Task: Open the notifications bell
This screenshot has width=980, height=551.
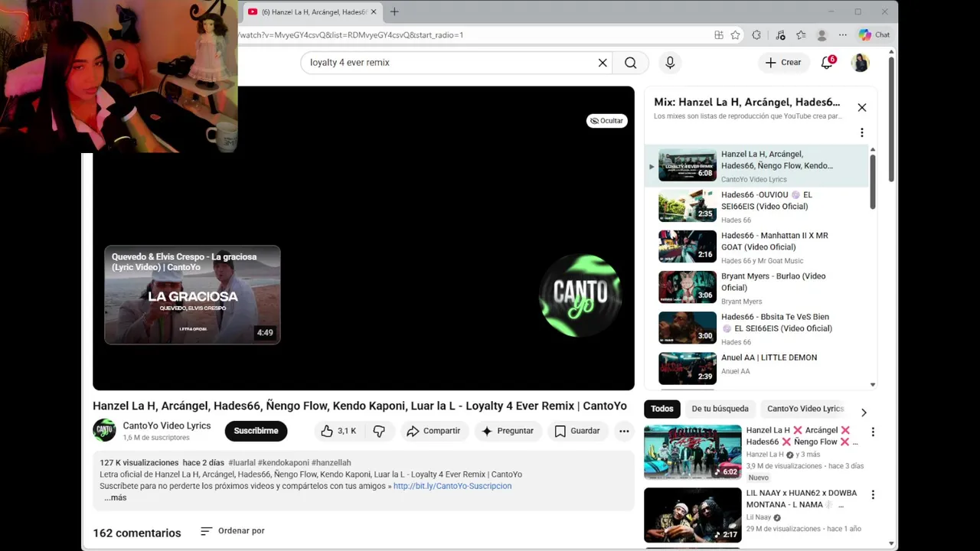Action: click(x=827, y=63)
